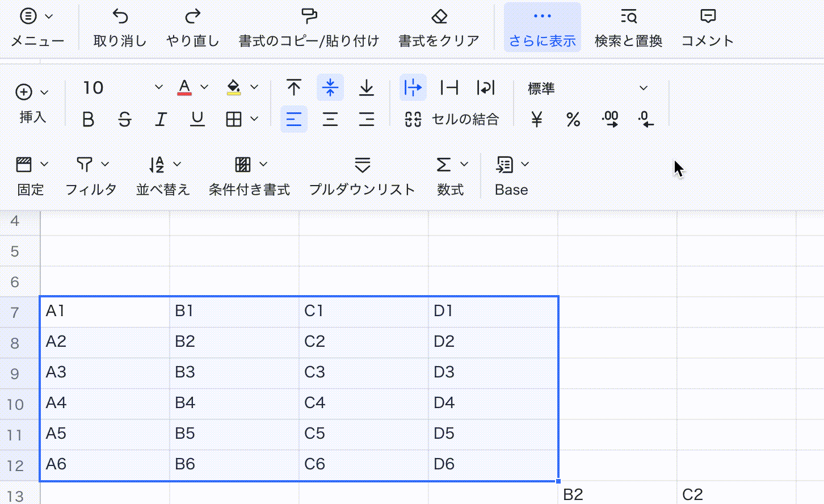Select the format painter (書式のコピー/貼り付け) tool
The width and height of the screenshot is (824, 504).
click(x=309, y=16)
